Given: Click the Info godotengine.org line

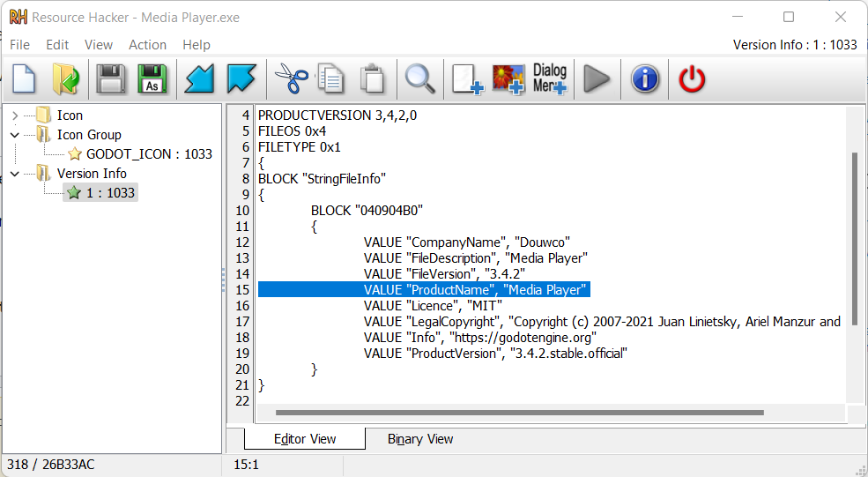Looking at the screenshot, I should click(480, 338).
